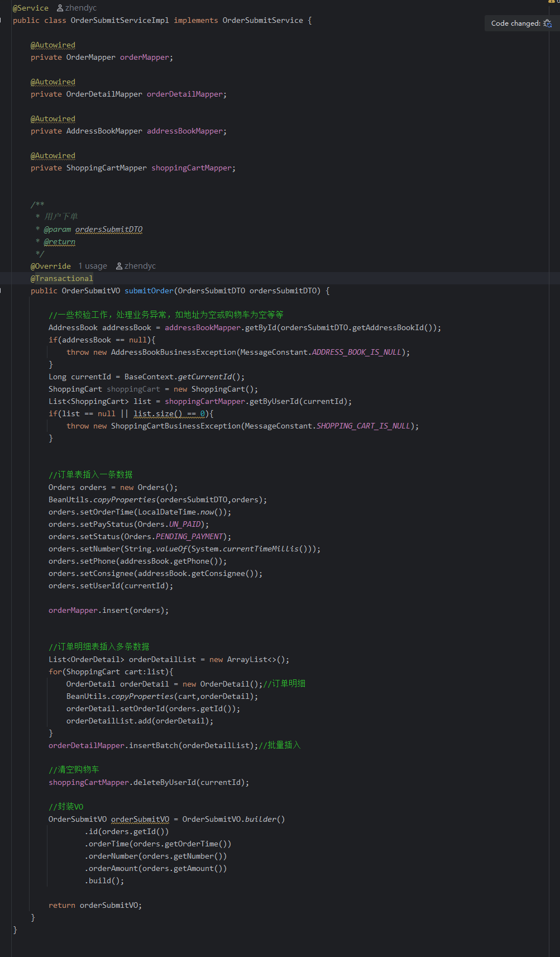Click the submitOrder method name
This screenshot has height=957, width=560.
tap(149, 291)
